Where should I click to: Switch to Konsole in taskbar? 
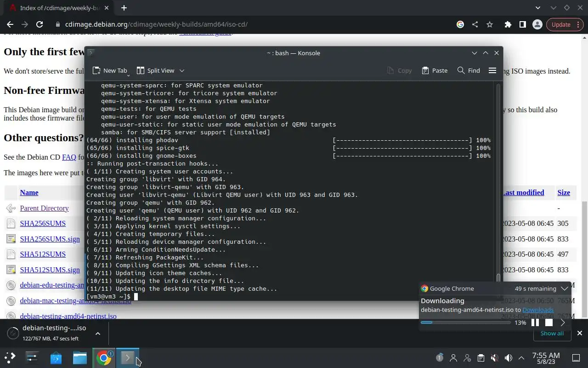tap(128, 357)
